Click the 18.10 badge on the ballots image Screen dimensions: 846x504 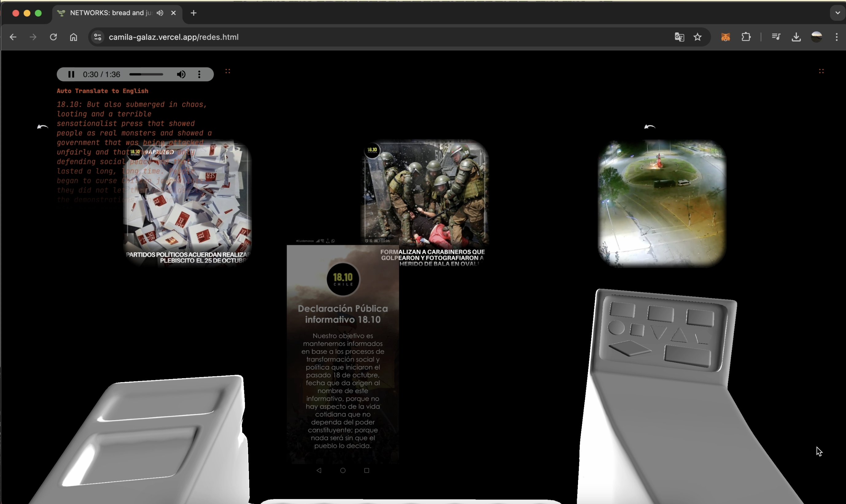[x=135, y=152]
